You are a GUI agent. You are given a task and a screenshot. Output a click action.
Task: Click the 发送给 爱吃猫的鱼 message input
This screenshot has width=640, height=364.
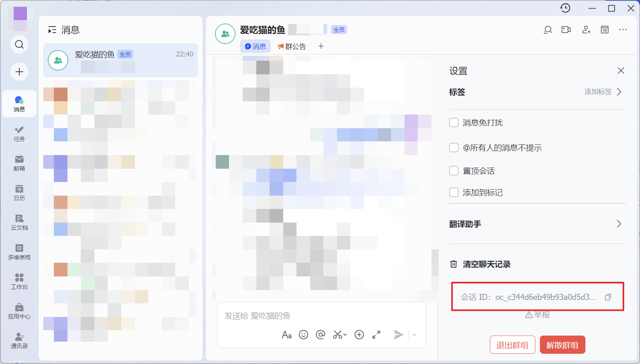[322, 315]
